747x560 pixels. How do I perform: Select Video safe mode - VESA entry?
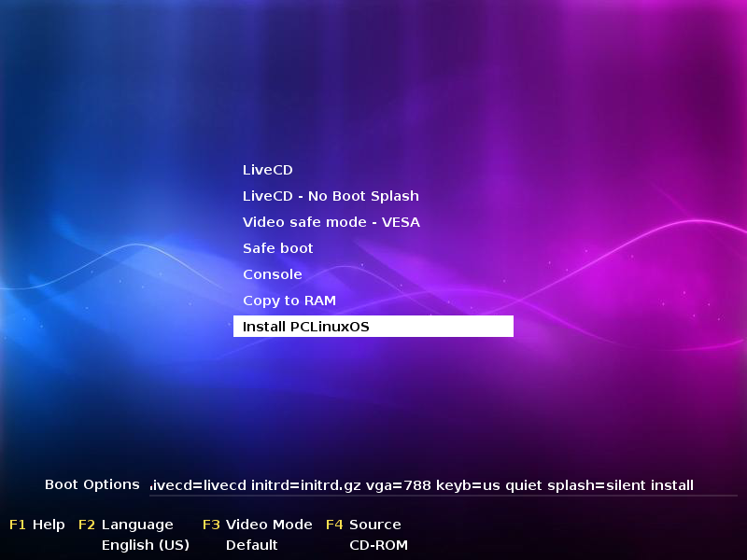(x=331, y=222)
